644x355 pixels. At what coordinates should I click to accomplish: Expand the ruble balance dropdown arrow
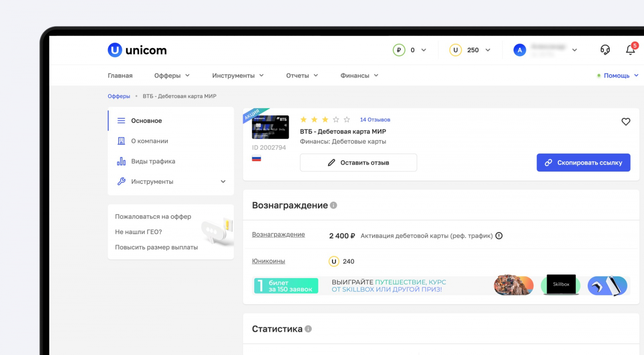coord(424,50)
